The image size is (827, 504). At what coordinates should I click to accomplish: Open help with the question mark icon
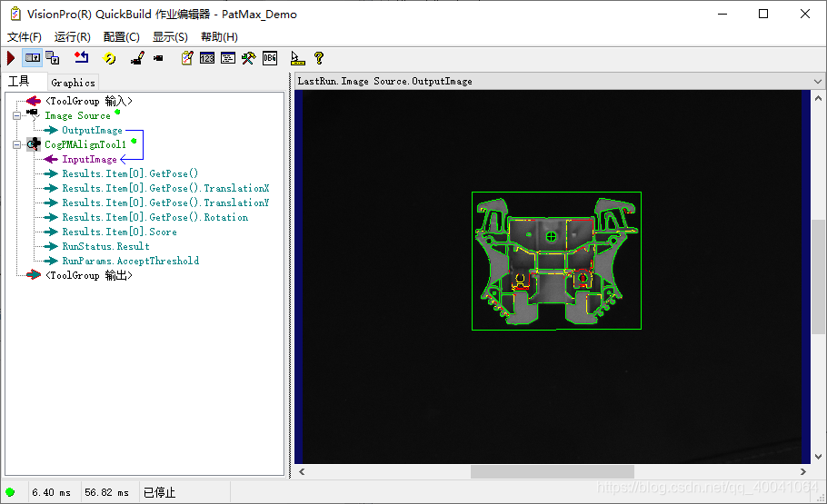click(x=319, y=58)
